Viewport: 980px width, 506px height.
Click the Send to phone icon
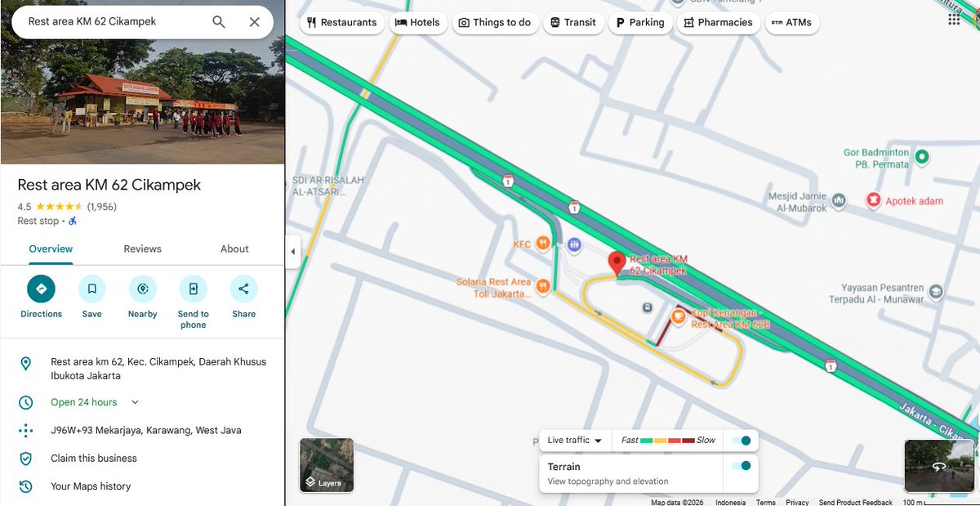click(193, 289)
